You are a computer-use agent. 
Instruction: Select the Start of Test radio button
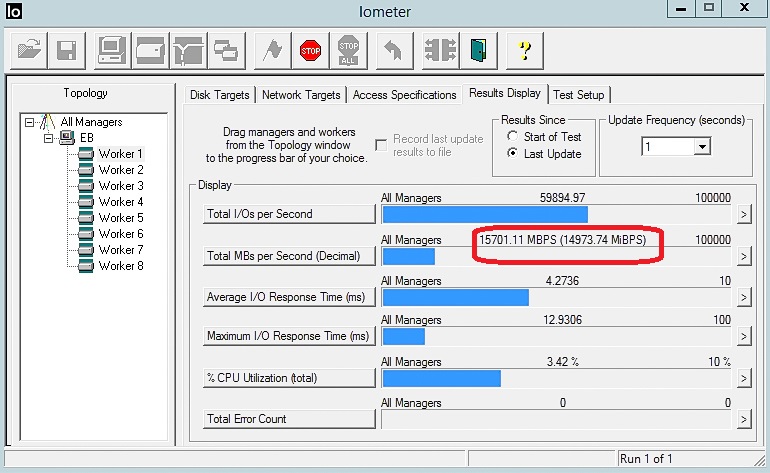[513, 136]
